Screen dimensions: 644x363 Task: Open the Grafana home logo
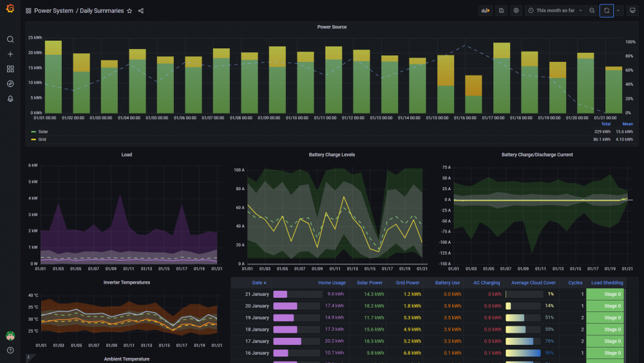pyautogui.click(x=10, y=8)
